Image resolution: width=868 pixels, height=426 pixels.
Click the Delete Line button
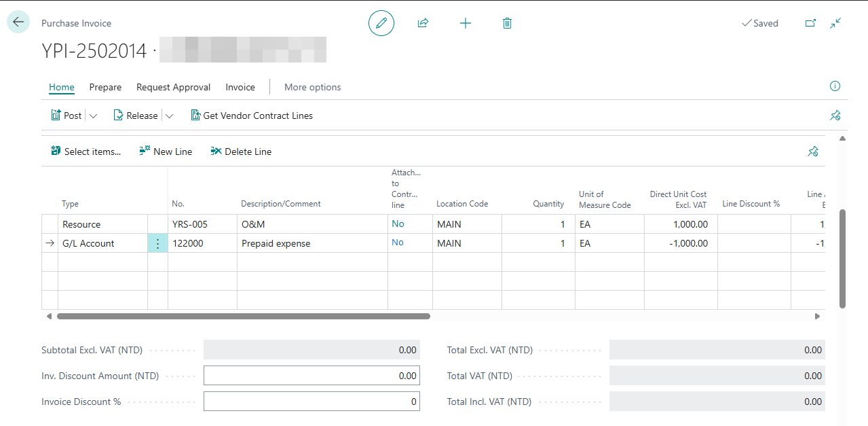241,152
